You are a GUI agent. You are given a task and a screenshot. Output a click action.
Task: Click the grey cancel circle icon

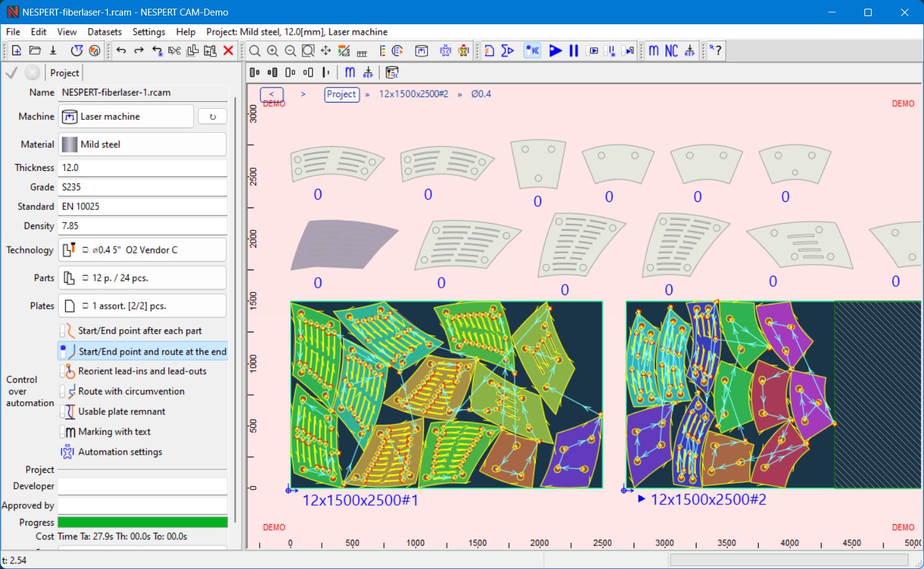click(x=32, y=73)
